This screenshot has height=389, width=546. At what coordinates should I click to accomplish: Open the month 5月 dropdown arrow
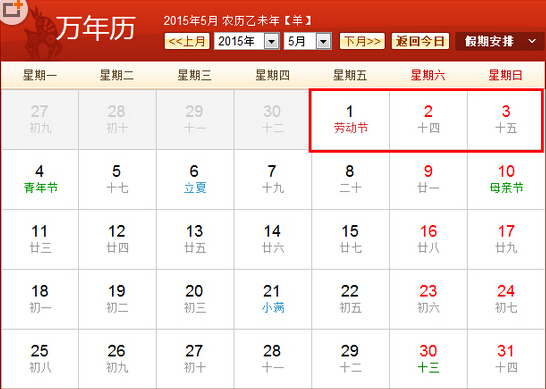click(323, 41)
